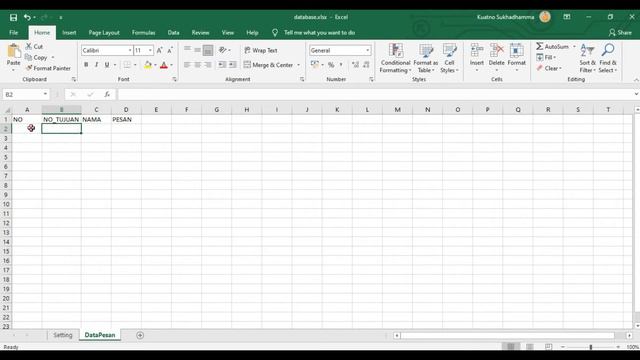Switch to the Review tab
The height and width of the screenshot is (360, 640).
click(x=200, y=33)
